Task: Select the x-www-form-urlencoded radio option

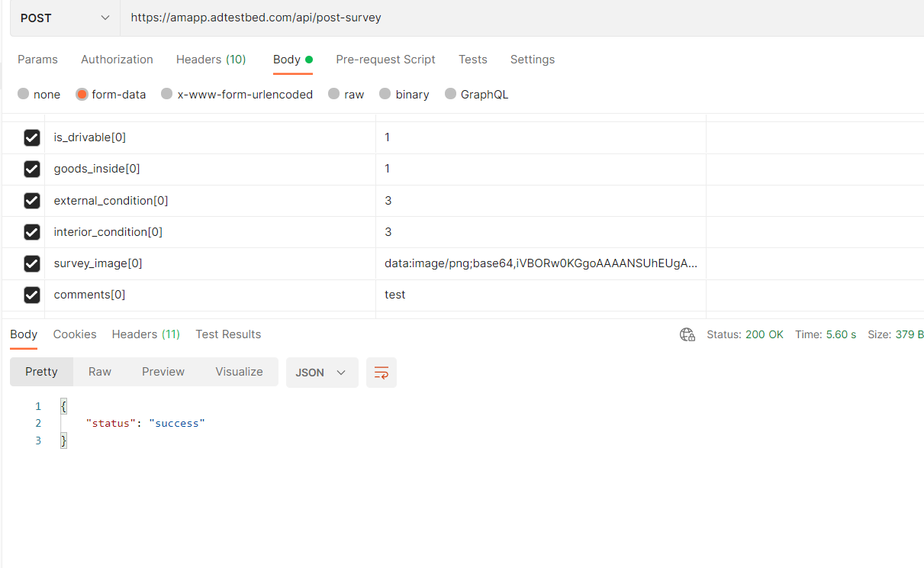Action: (167, 94)
